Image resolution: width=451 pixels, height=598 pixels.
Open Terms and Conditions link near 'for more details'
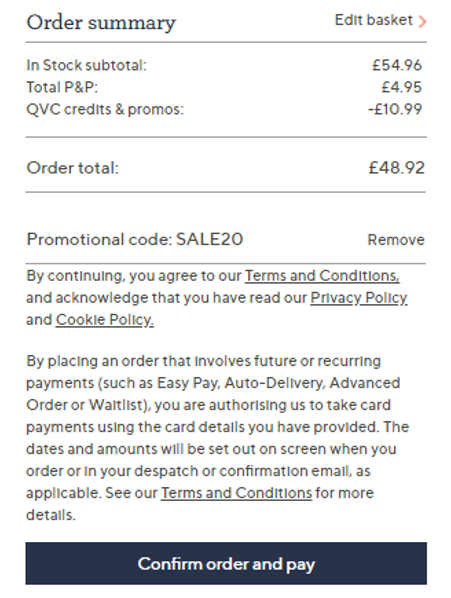(x=236, y=493)
